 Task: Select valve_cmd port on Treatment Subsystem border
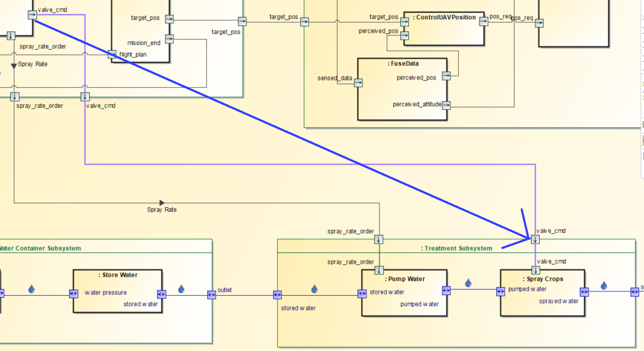[x=535, y=239]
